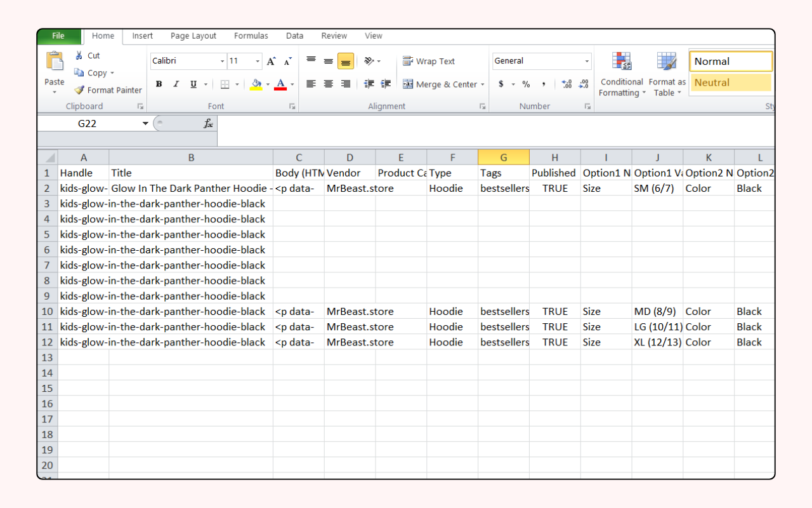Apply comma style format
Image resolution: width=812 pixels, height=508 pixels.
coord(544,84)
